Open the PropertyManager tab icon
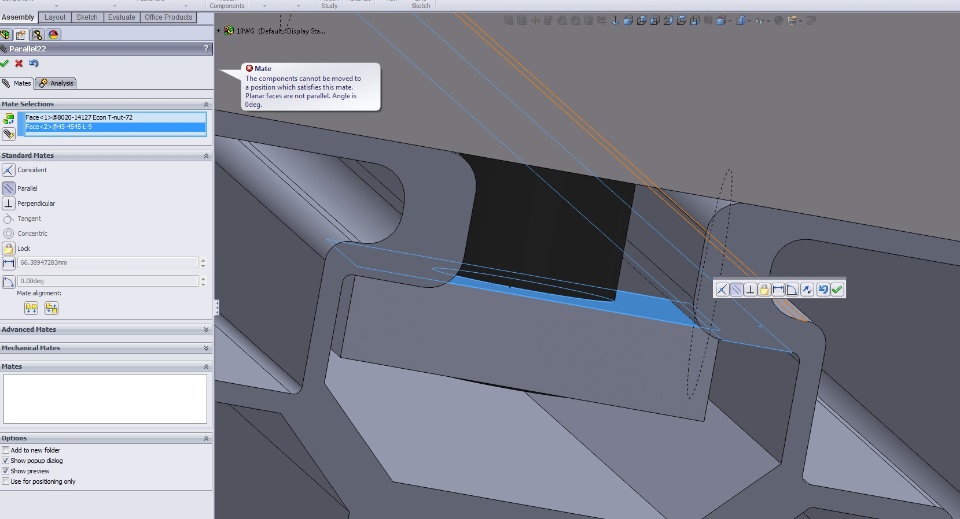 coord(21,34)
